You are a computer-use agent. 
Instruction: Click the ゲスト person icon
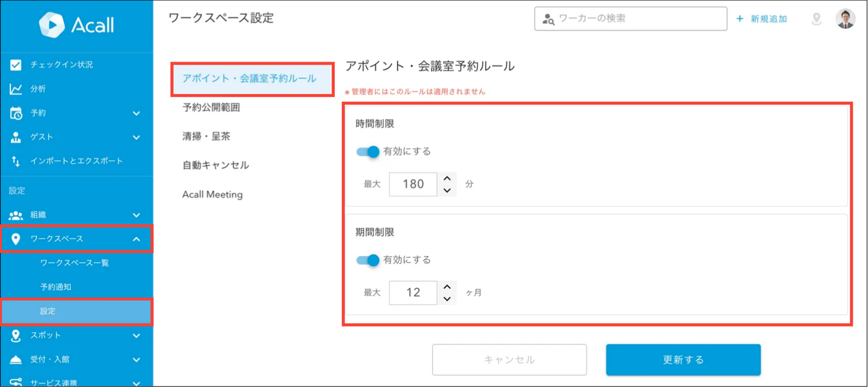[16, 137]
